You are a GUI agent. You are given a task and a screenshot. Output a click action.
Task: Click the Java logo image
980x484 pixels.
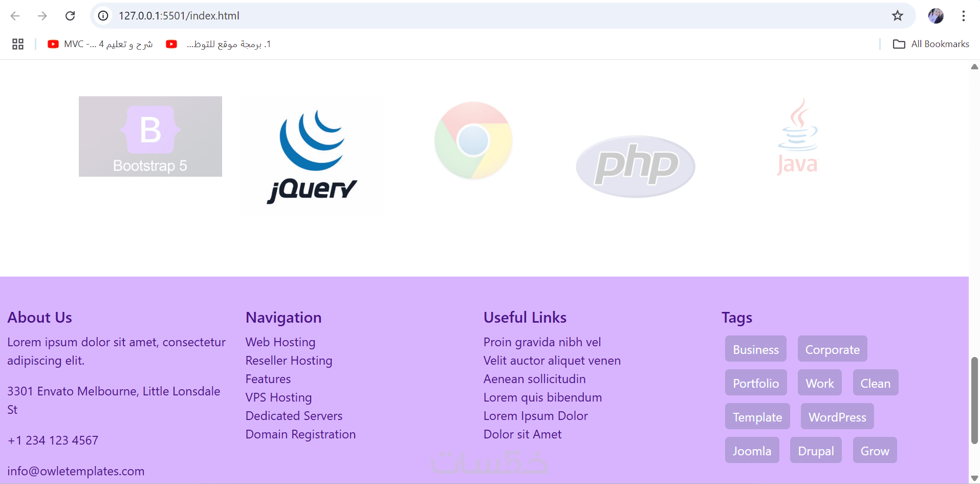(x=798, y=137)
